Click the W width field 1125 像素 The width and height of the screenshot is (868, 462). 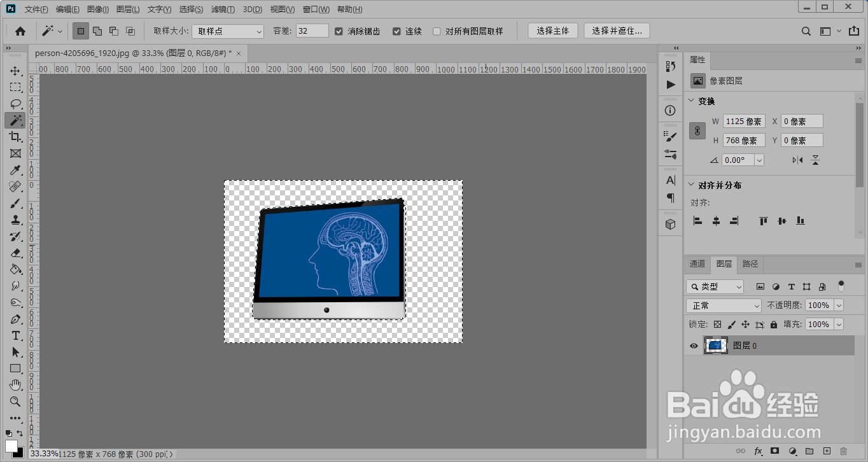[x=744, y=122]
